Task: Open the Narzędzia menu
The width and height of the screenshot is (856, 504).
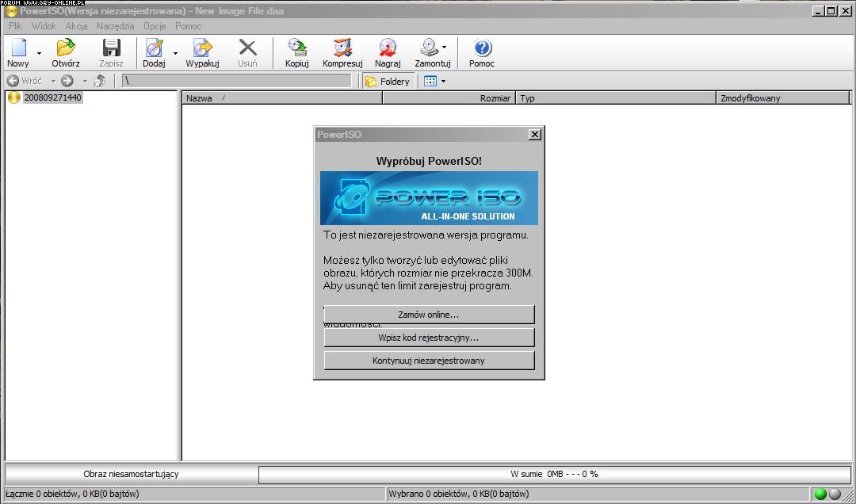Action: tap(115, 25)
